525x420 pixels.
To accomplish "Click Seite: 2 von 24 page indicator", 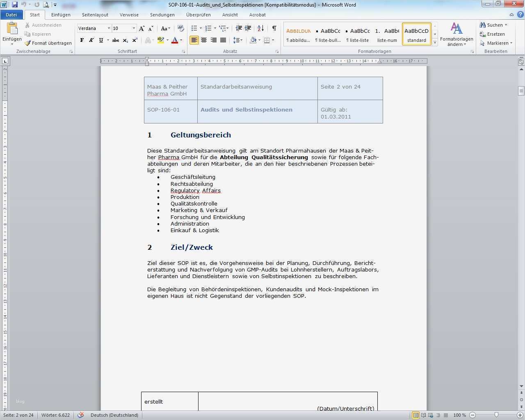I will coord(18,415).
